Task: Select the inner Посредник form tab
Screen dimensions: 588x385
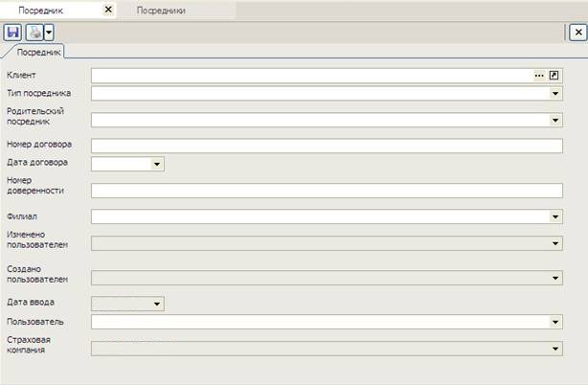Action: pyautogui.click(x=38, y=53)
